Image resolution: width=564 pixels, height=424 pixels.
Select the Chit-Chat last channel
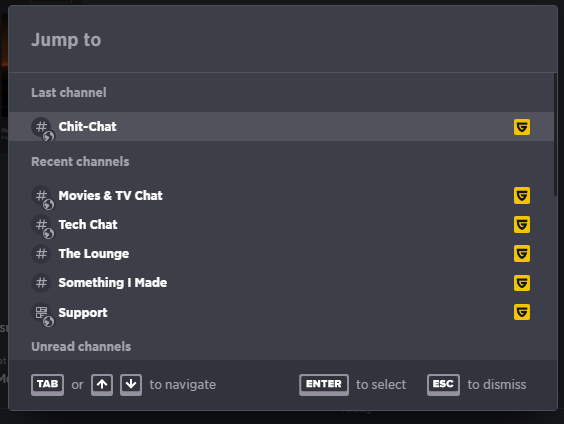pos(281,127)
